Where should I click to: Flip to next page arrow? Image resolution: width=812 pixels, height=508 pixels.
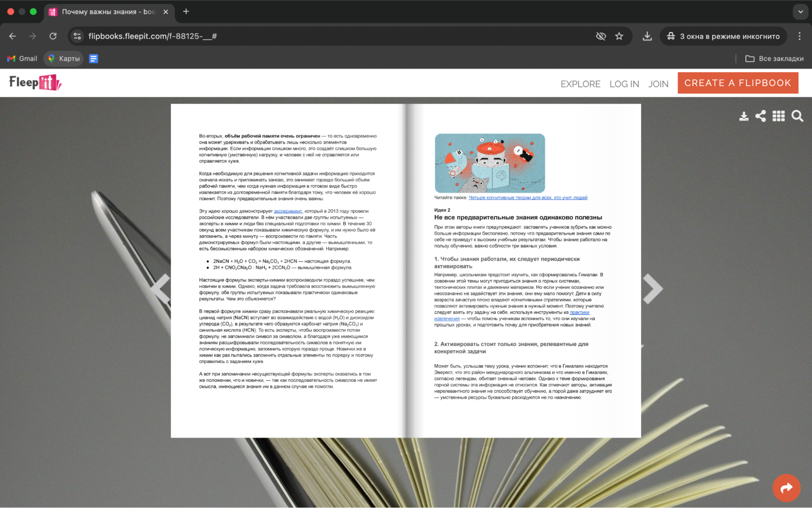pos(653,289)
